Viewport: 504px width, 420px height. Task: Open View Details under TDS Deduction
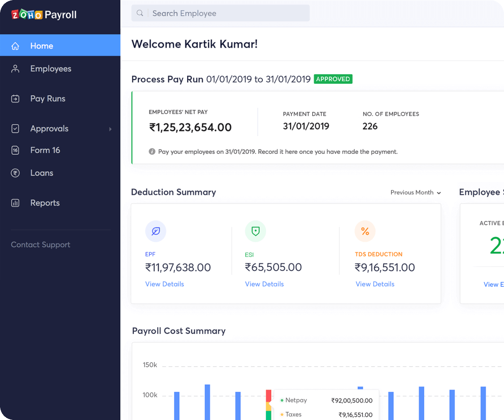pos(375,284)
